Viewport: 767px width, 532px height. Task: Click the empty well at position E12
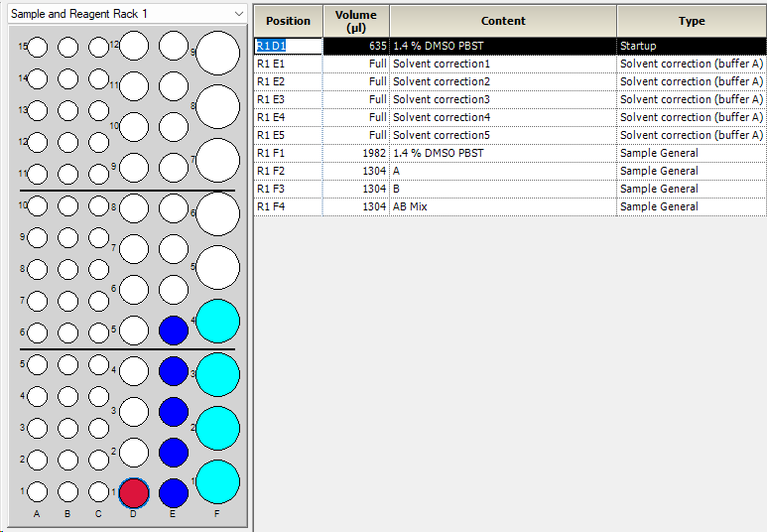(x=174, y=46)
